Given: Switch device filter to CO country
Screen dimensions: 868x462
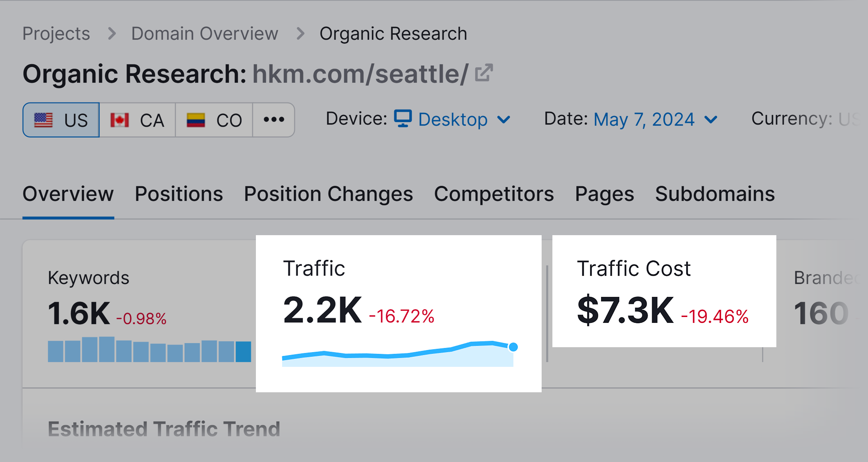Looking at the screenshot, I should click(x=214, y=120).
